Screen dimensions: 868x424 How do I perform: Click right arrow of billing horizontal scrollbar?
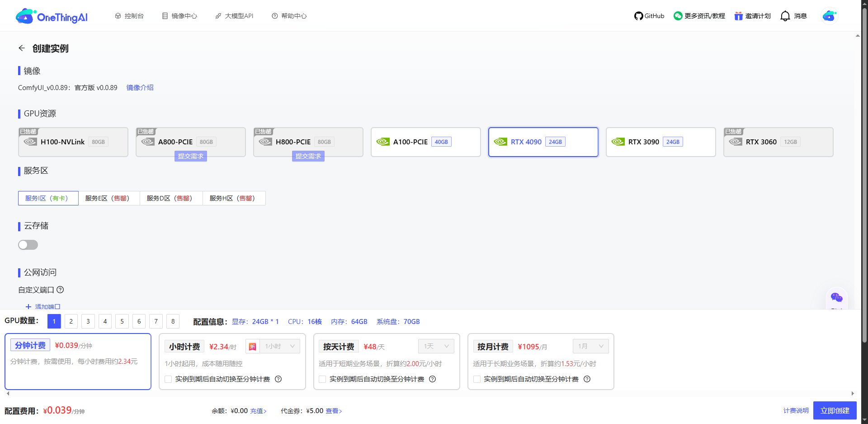(853, 394)
